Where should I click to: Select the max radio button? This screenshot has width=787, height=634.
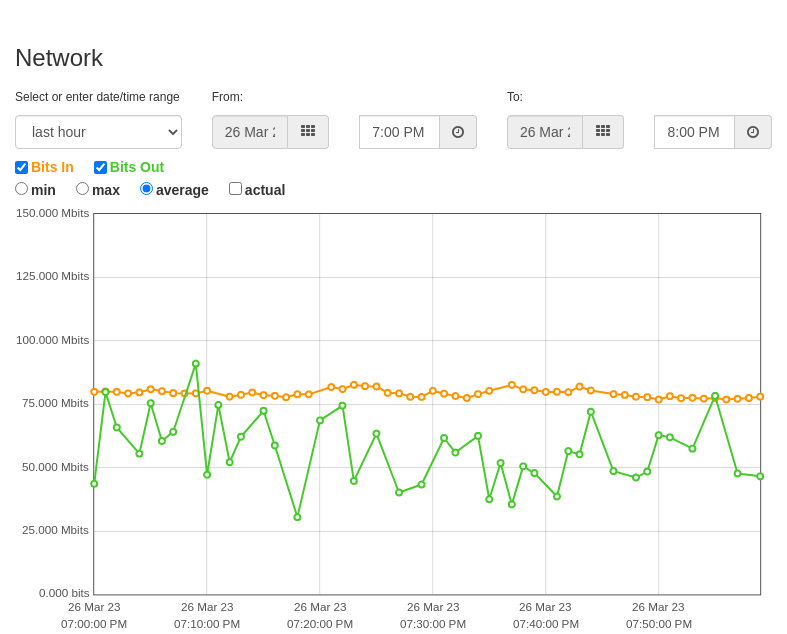(82, 189)
